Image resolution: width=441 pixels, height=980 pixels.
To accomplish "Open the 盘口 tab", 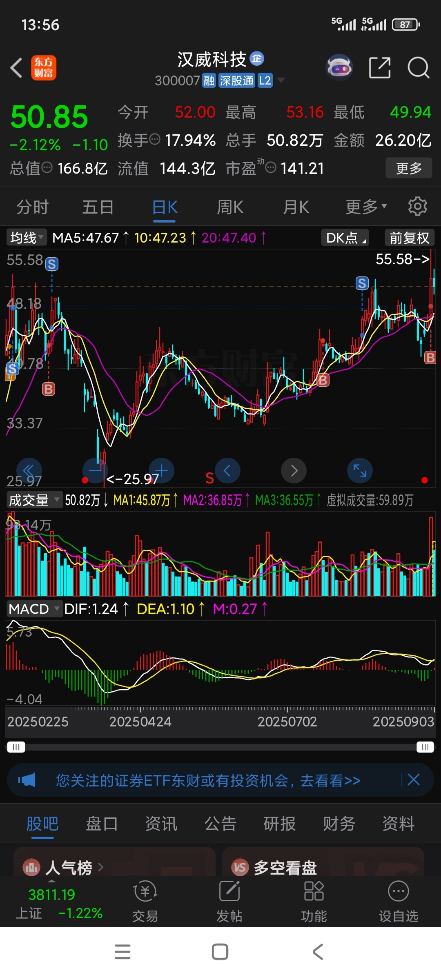I will click(102, 824).
